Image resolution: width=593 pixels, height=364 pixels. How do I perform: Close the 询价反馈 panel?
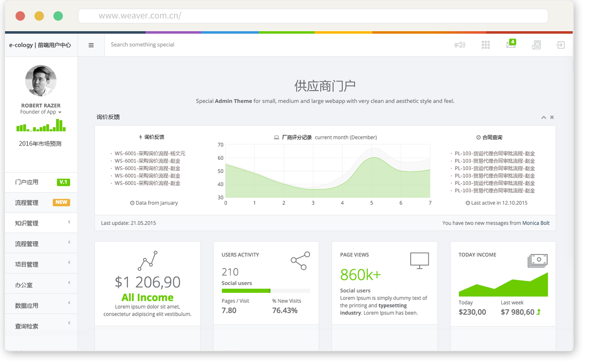click(x=552, y=118)
